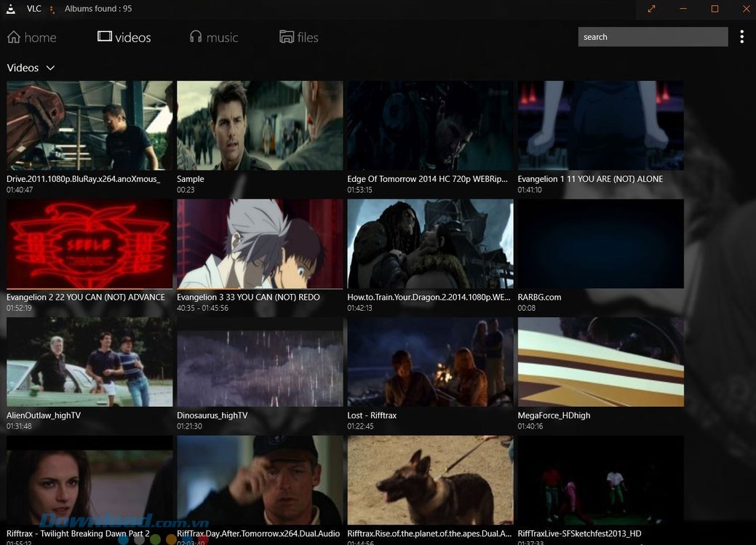
Task: Open How.to.Train.Your.Dragon.2 video thumbnail
Action: tap(430, 244)
